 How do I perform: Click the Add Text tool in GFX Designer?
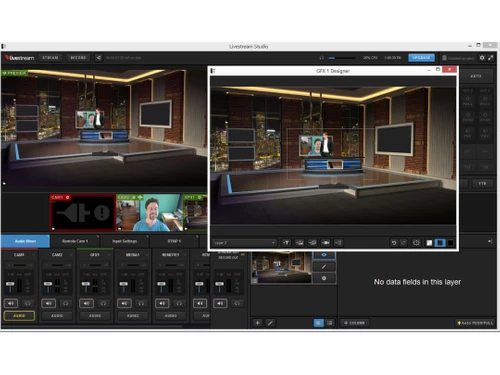click(x=286, y=243)
